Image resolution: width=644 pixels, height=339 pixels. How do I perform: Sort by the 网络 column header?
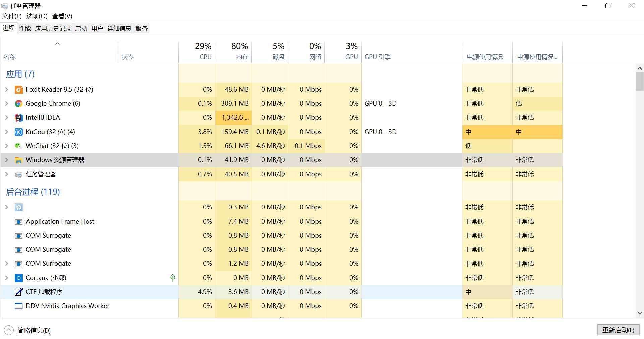pos(307,52)
